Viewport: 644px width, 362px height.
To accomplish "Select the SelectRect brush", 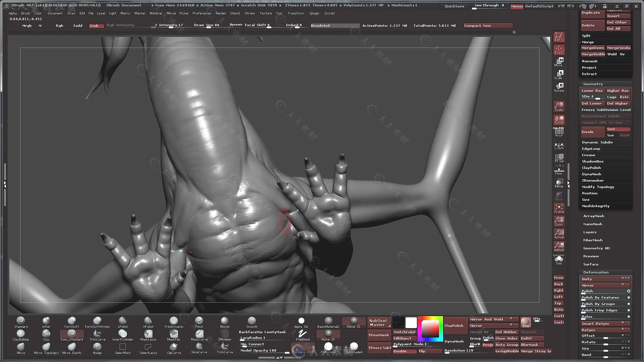I will coord(123,349).
